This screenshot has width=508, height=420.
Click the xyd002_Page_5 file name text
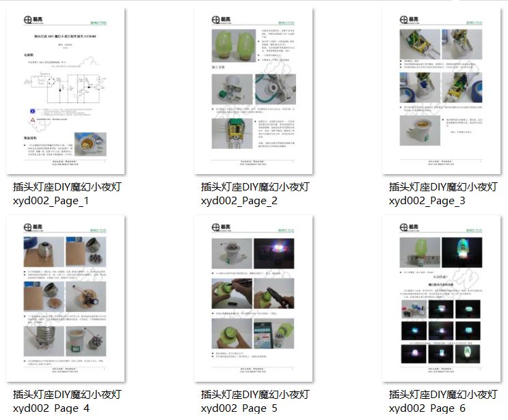254,402
